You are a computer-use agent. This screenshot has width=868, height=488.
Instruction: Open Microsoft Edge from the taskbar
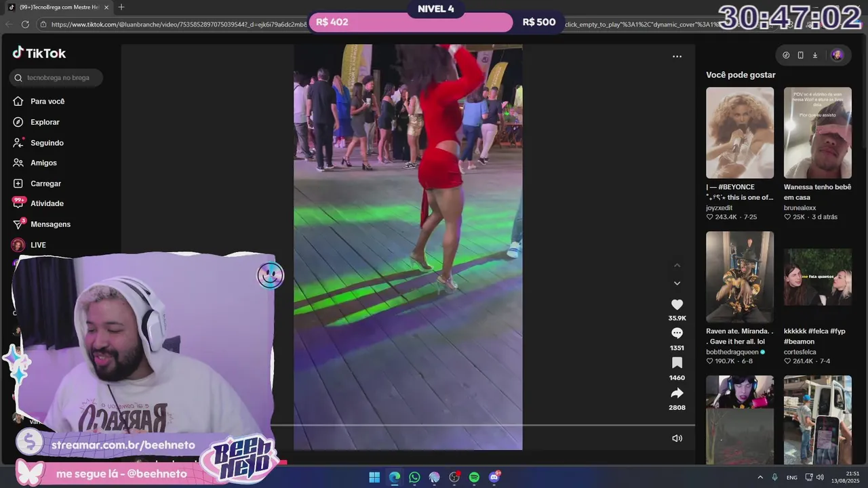(x=395, y=477)
